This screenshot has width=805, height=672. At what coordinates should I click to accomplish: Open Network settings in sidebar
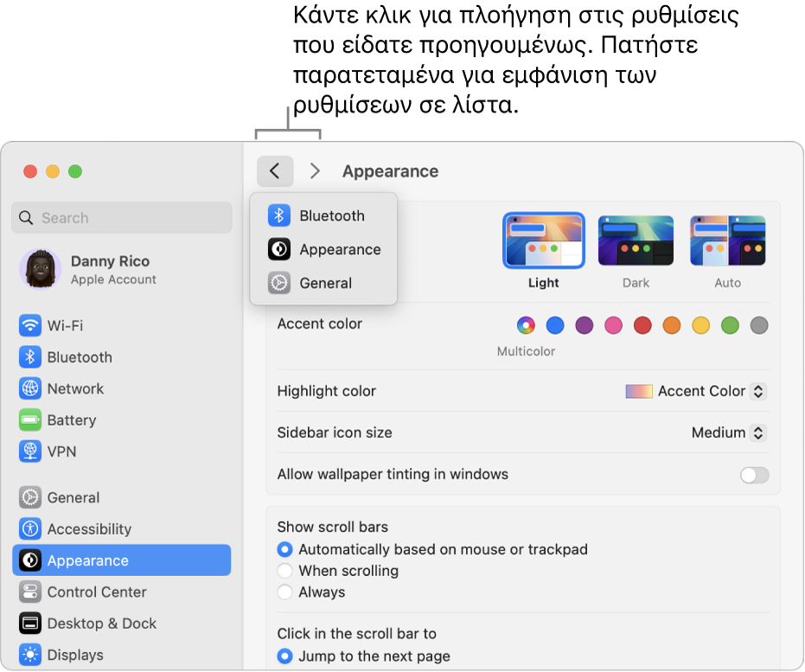122,388
